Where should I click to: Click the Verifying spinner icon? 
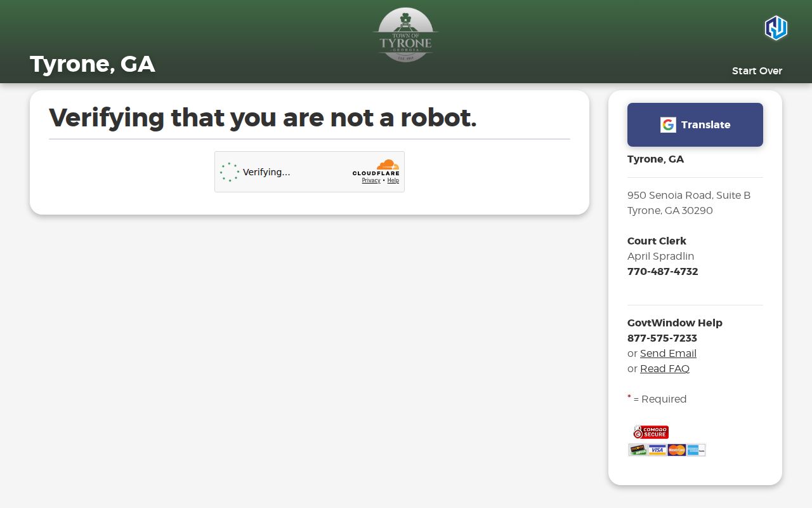pos(230,172)
